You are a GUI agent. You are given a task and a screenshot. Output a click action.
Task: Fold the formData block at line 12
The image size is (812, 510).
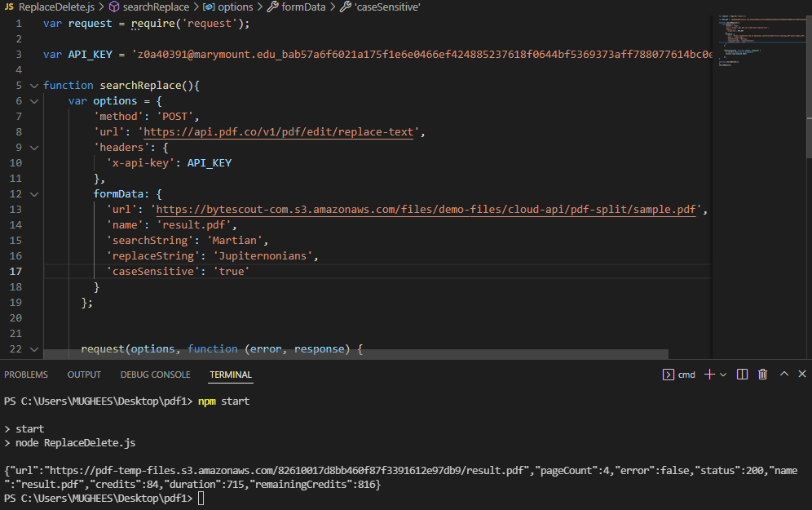(x=33, y=194)
